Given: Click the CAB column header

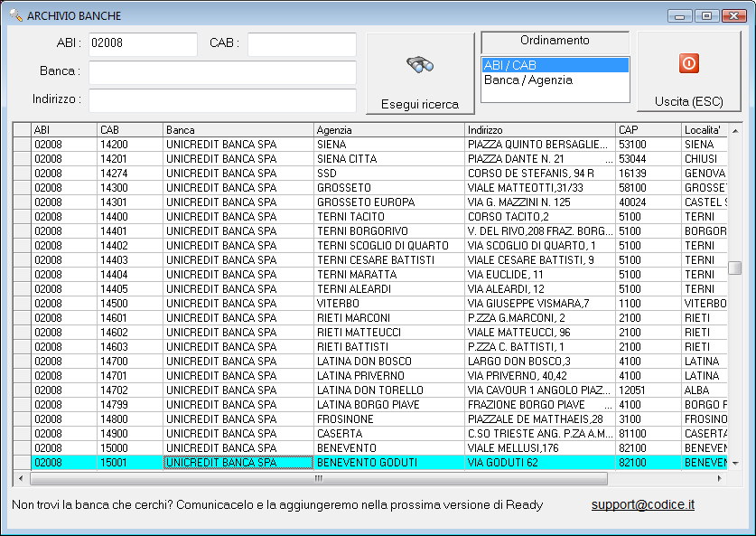Looking at the screenshot, I should click(x=130, y=130).
